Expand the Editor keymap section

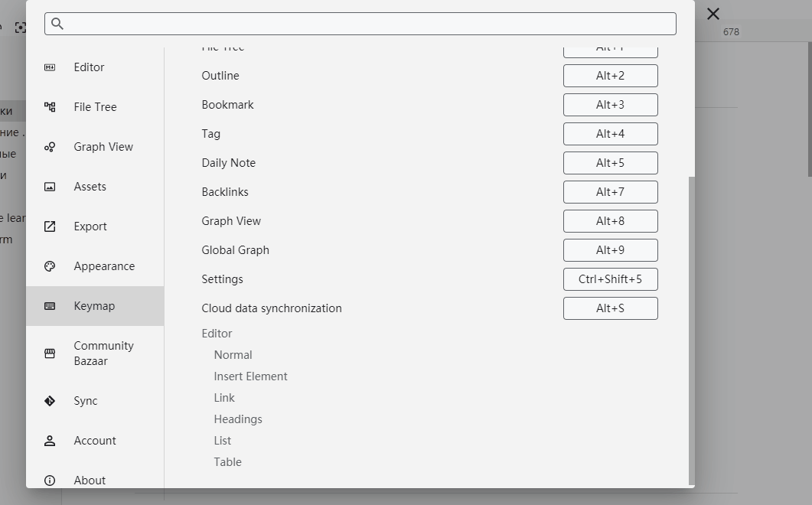point(217,334)
